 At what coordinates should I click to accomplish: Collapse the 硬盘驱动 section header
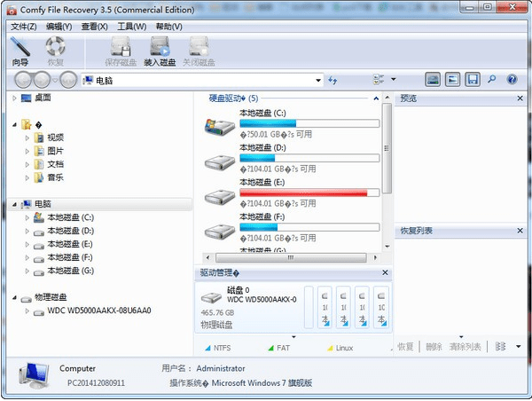point(201,98)
